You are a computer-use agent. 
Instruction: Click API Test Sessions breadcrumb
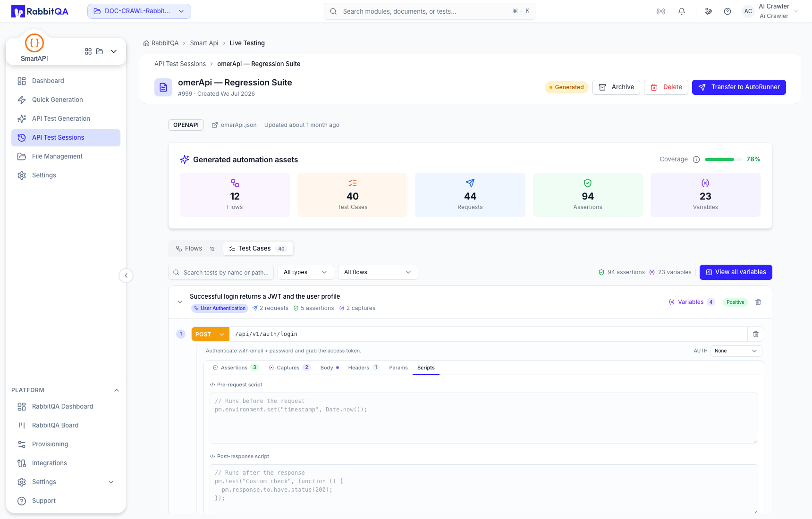(180, 64)
